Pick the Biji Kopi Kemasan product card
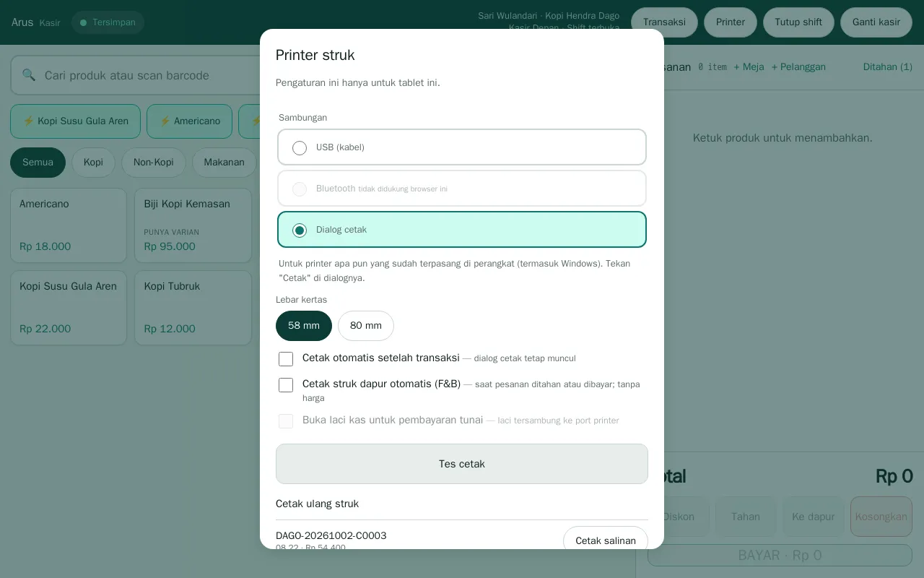924x578 pixels. 193,225
